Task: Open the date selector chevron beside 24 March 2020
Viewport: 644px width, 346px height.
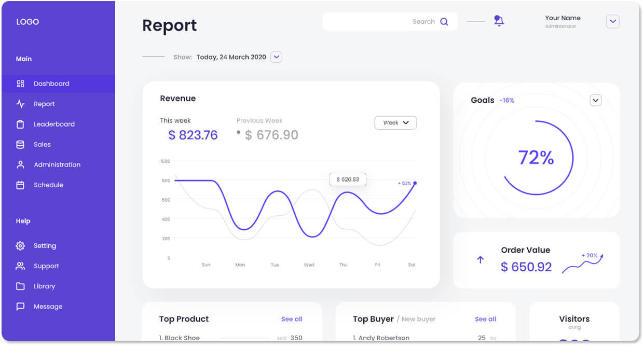Action: pos(277,57)
